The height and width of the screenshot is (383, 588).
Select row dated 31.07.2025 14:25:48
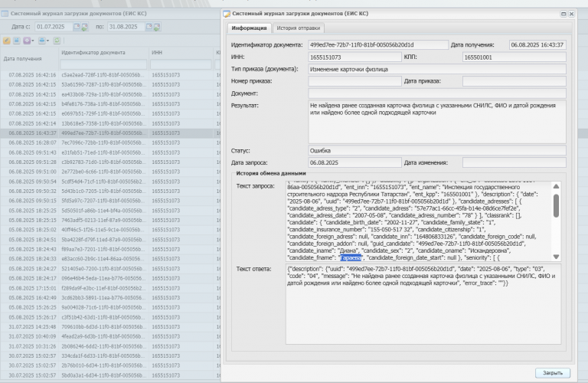[x=110, y=327]
